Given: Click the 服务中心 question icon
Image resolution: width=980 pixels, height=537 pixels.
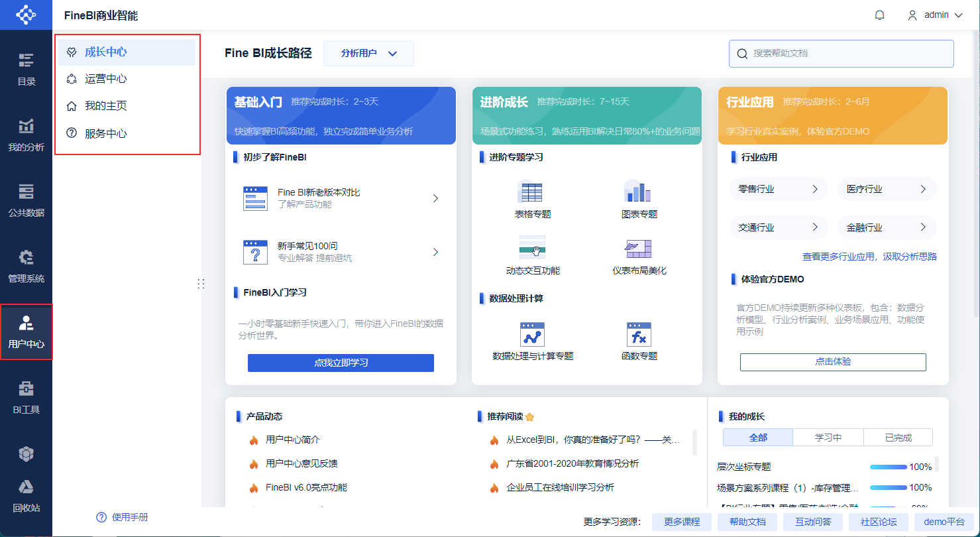Looking at the screenshot, I should [72, 133].
